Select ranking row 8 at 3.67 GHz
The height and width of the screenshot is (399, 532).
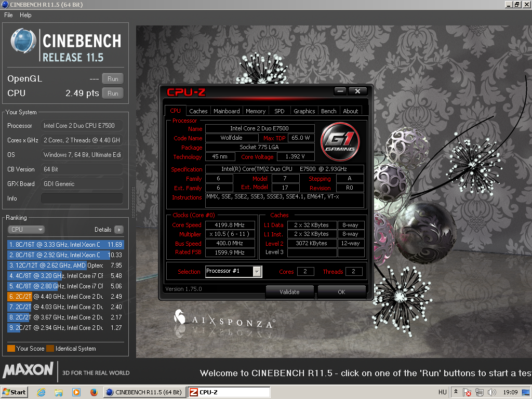coord(65,317)
